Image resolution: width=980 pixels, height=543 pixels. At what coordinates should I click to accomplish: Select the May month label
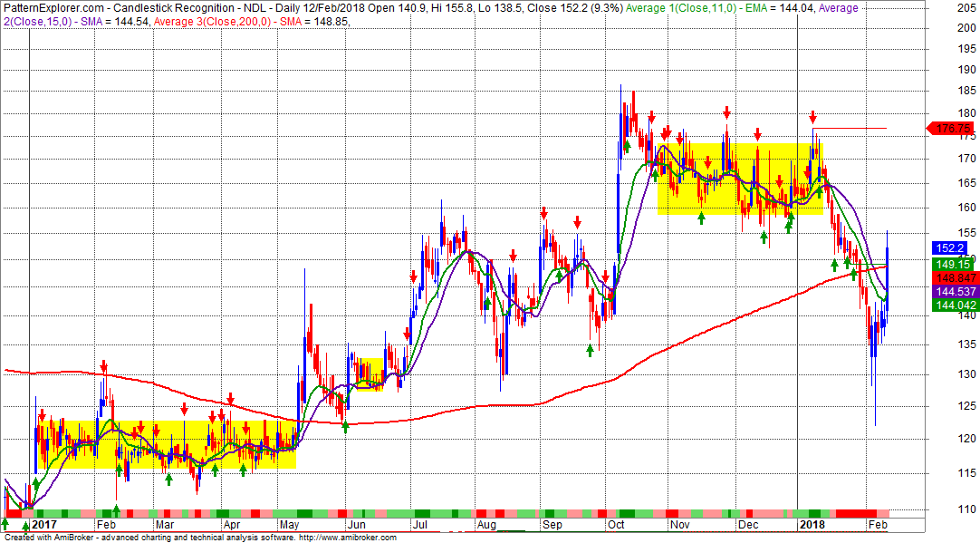[x=289, y=525]
